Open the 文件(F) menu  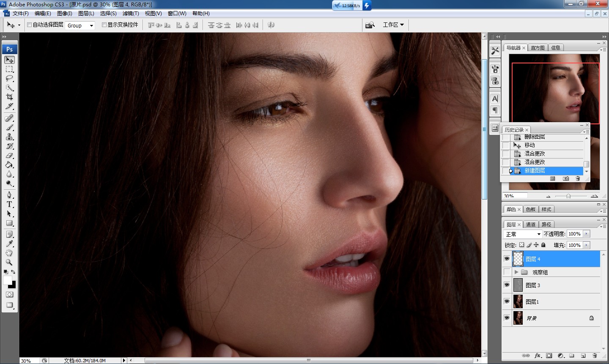[20, 14]
